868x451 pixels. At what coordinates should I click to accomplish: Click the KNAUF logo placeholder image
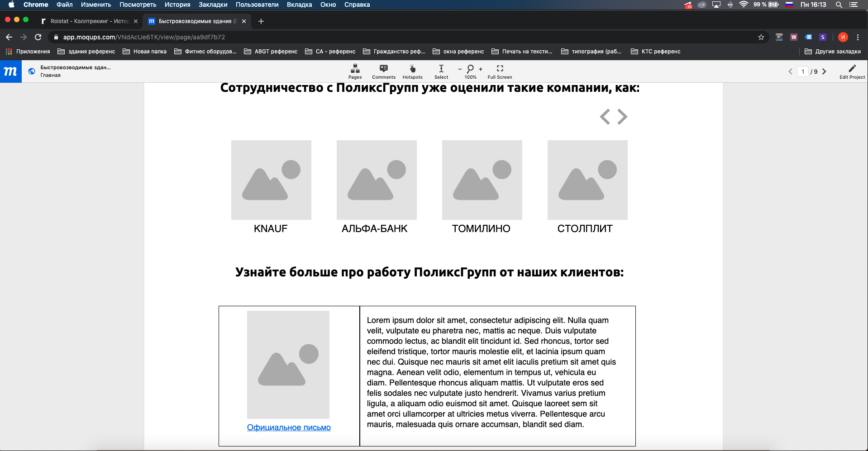point(271,180)
